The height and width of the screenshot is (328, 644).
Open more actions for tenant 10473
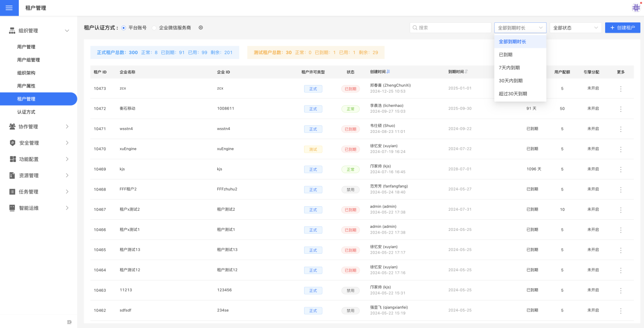[621, 89]
